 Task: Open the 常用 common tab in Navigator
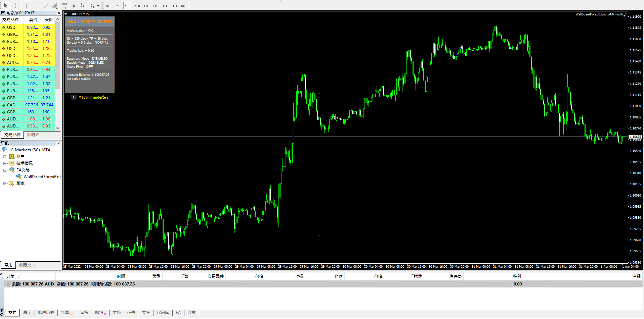[8, 265]
